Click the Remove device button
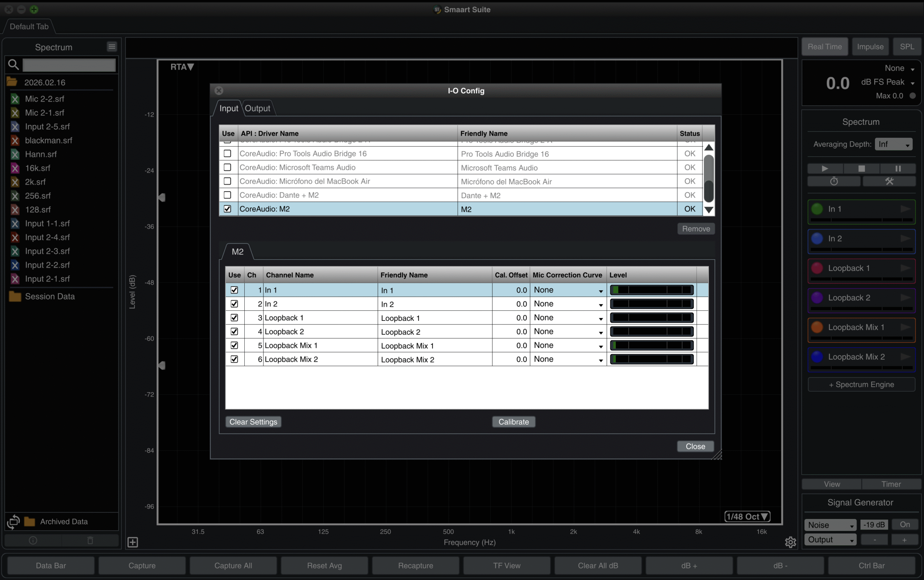 696,229
